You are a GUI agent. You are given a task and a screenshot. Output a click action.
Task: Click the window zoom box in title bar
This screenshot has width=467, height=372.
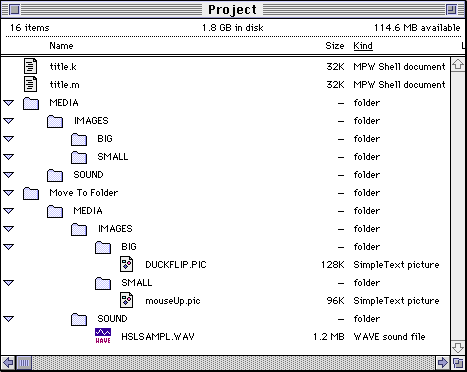(x=452, y=9)
